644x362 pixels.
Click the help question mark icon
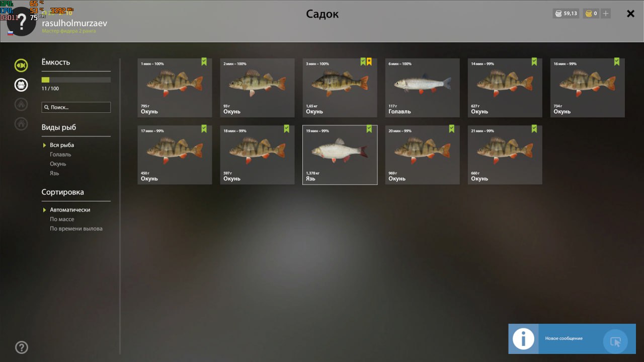(22, 347)
